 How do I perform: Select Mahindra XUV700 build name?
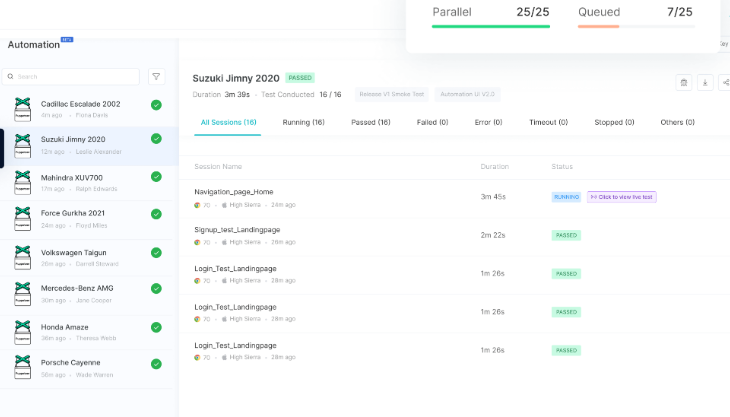72,178
